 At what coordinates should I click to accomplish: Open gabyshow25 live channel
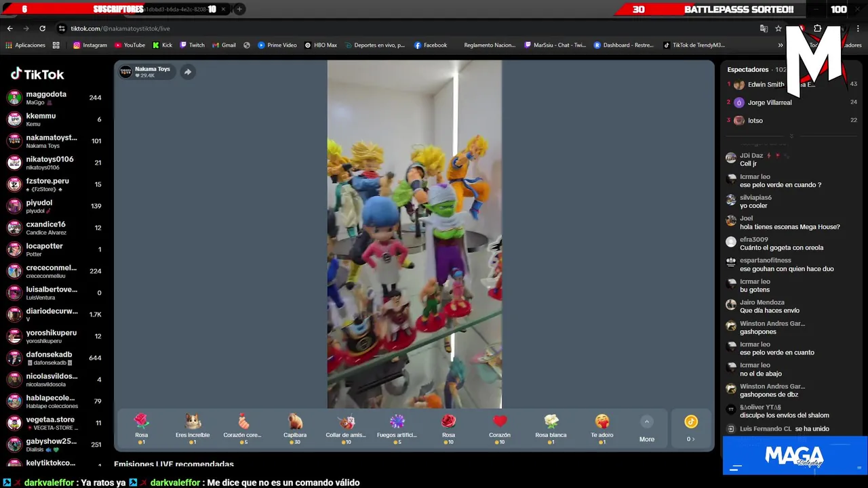pyautogui.click(x=54, y=445)
